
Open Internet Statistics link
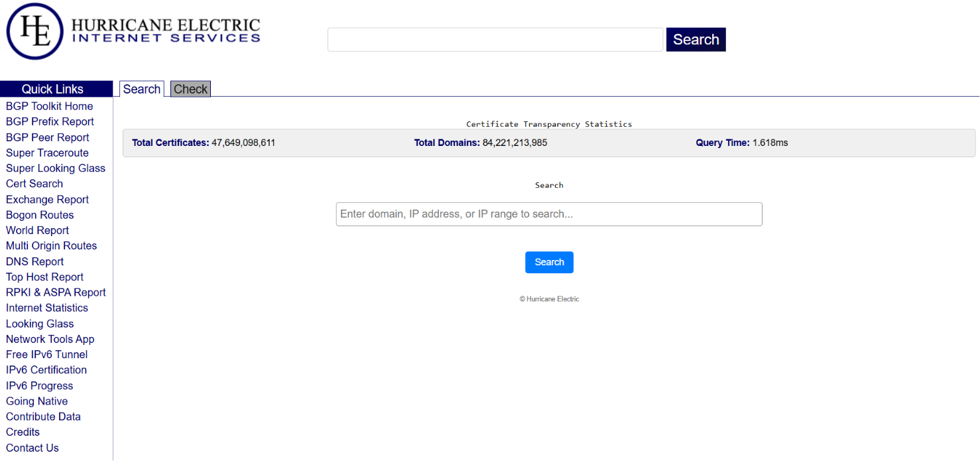pos(47,308)
